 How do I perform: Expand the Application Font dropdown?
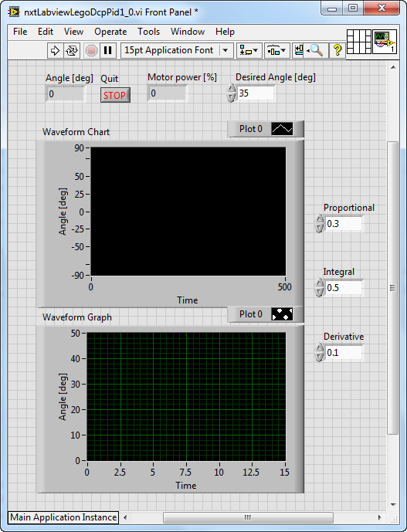(225, 50)
